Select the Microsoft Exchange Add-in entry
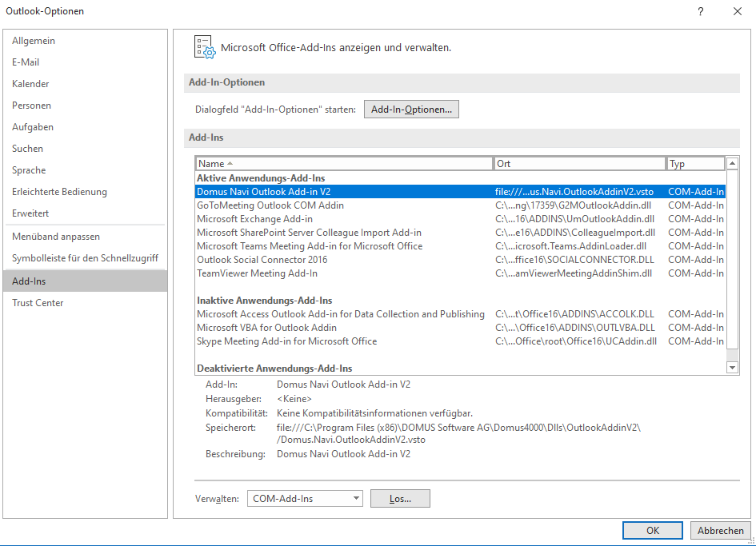Screen dimensions: 756x546 pyautogui.click(x=461, y=219)
